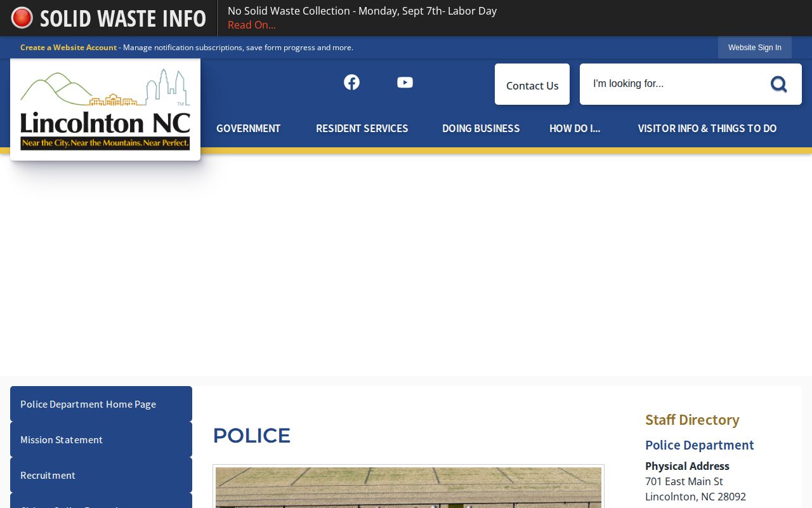Viewport: 812px width, 508px height.
Task: Open the Mission Statement sidebar link
Action: (101, 439)
